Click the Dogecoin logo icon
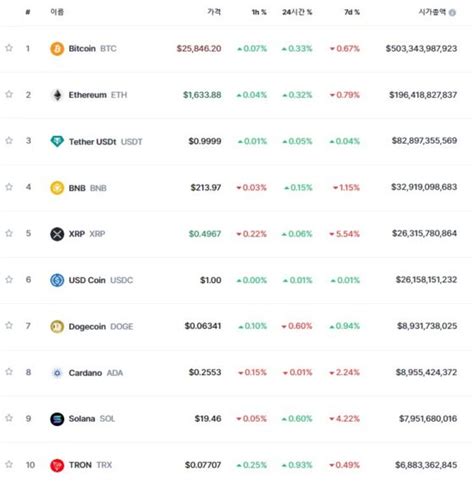Screen dimensions: 474x485 pyautogui.click(x=57, y=327)
